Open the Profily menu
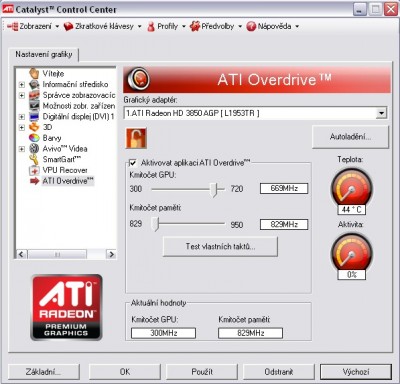 [x=167, y=26]
